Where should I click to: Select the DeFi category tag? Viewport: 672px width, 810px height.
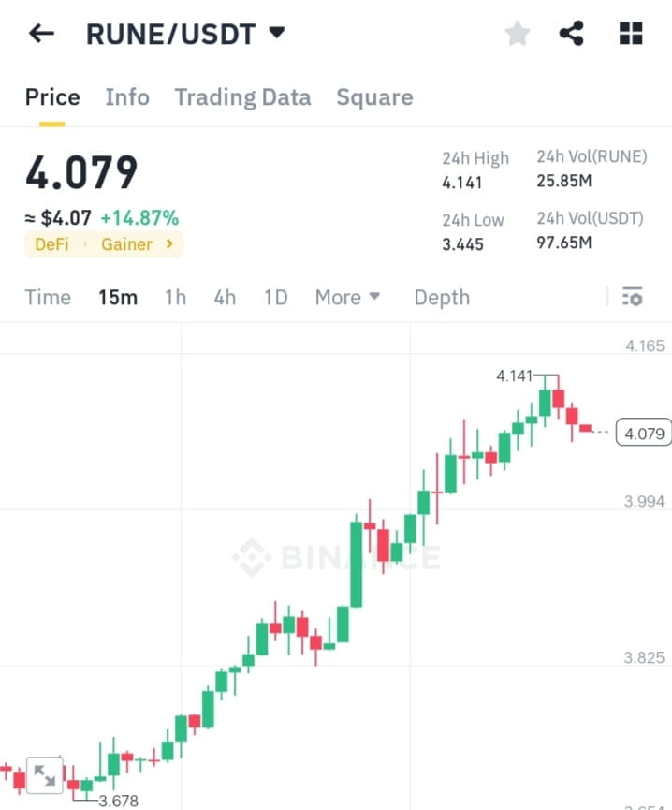coord(52,244)
